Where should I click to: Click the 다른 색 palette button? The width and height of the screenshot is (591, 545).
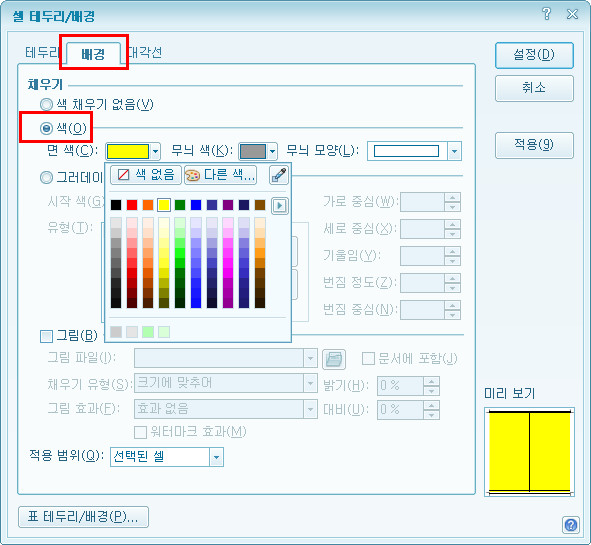220,175
